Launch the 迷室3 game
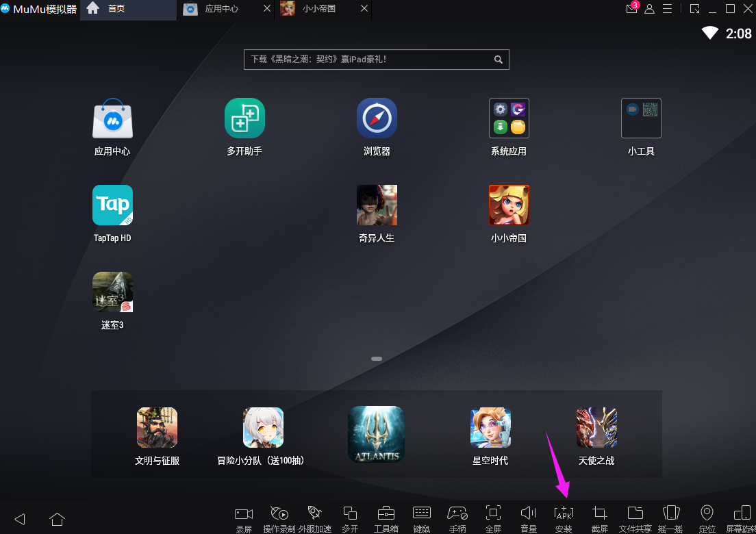This screenshot has width=756, height=534. (x=112, y=292)
